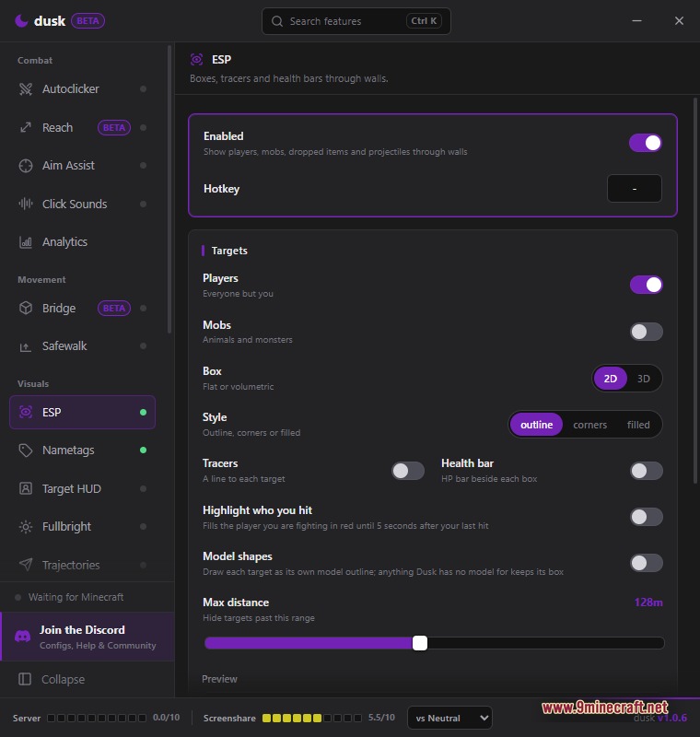Click the Bridge cube icon
This screenshot has height=737, width=700.
[x=26, y=308]
